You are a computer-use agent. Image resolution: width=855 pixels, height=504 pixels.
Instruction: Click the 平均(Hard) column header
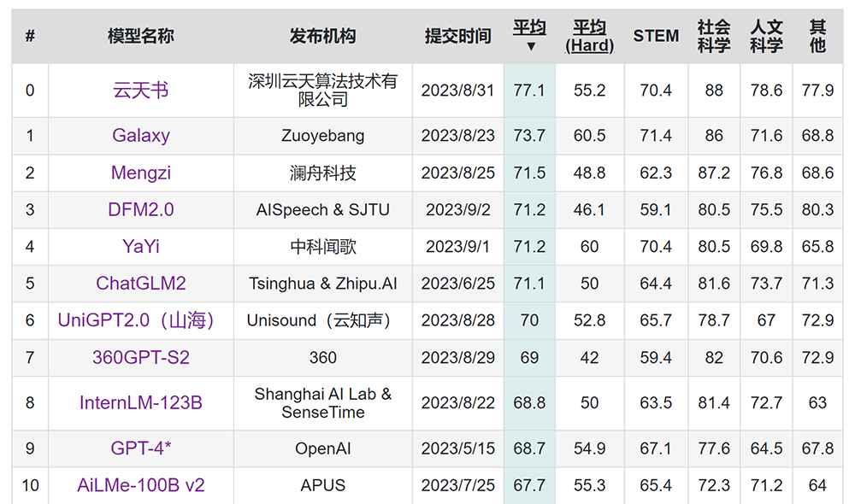click(x=589, y=36)
